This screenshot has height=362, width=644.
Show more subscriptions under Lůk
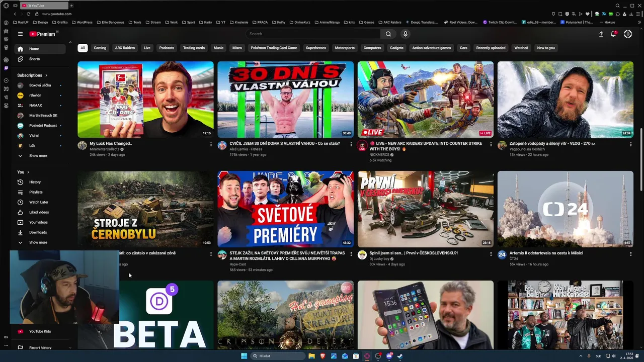tap(40, 156)
